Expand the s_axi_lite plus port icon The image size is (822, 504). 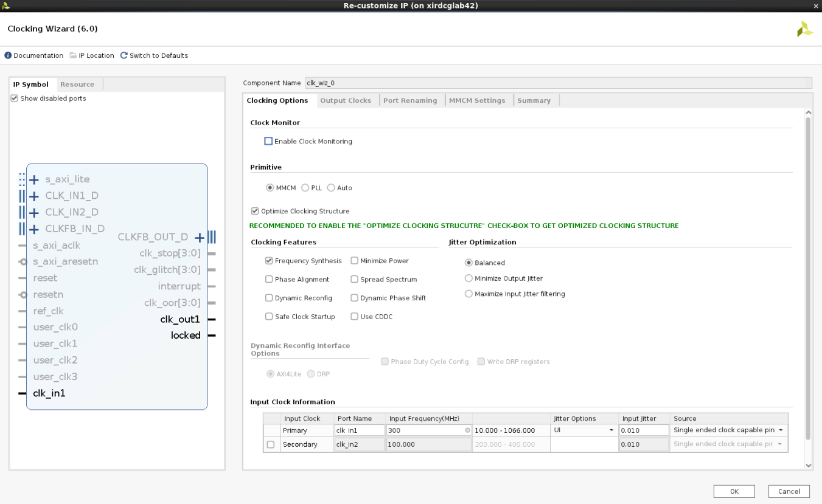[34, 179]
